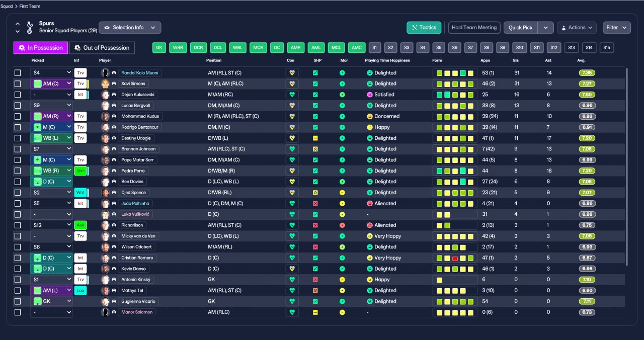Click the morale icon for Richarlison
644x340 pixels.
pyautogui.click(x=342, y=225)
